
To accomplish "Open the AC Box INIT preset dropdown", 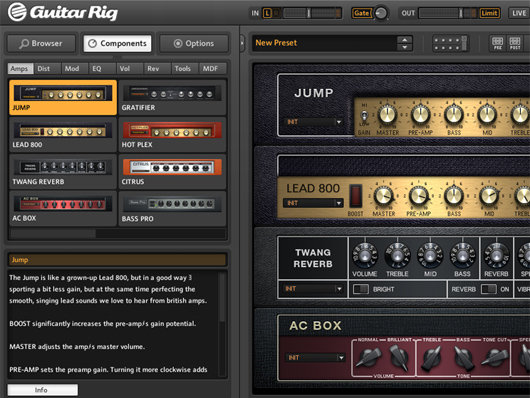I will 315,357.
